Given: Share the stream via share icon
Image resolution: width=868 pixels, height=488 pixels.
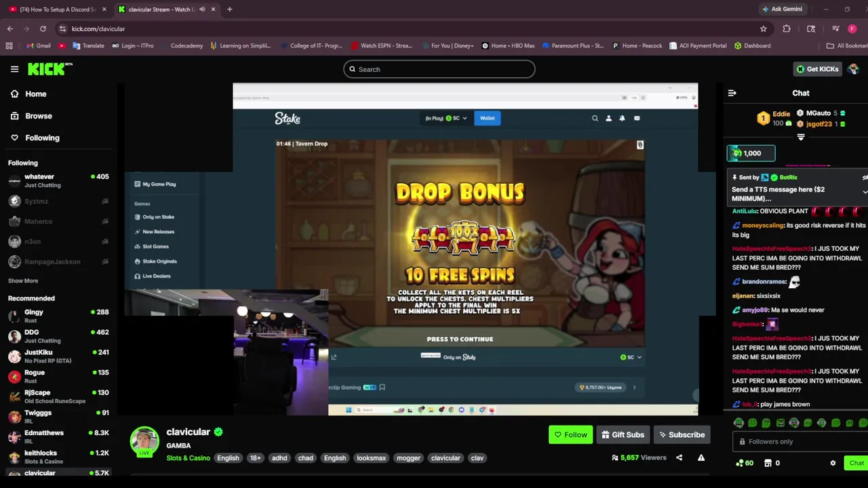Looking at the screenshot, I should click(x=679, y=457).
